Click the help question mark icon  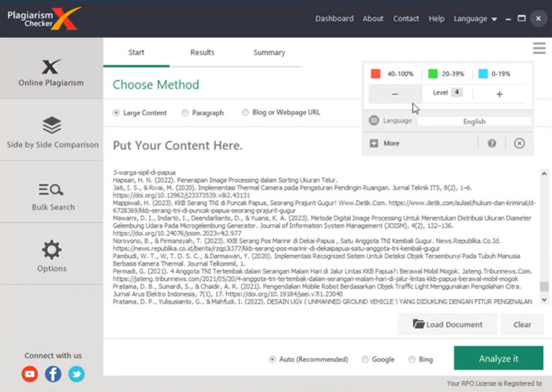[x=492, y=144]
